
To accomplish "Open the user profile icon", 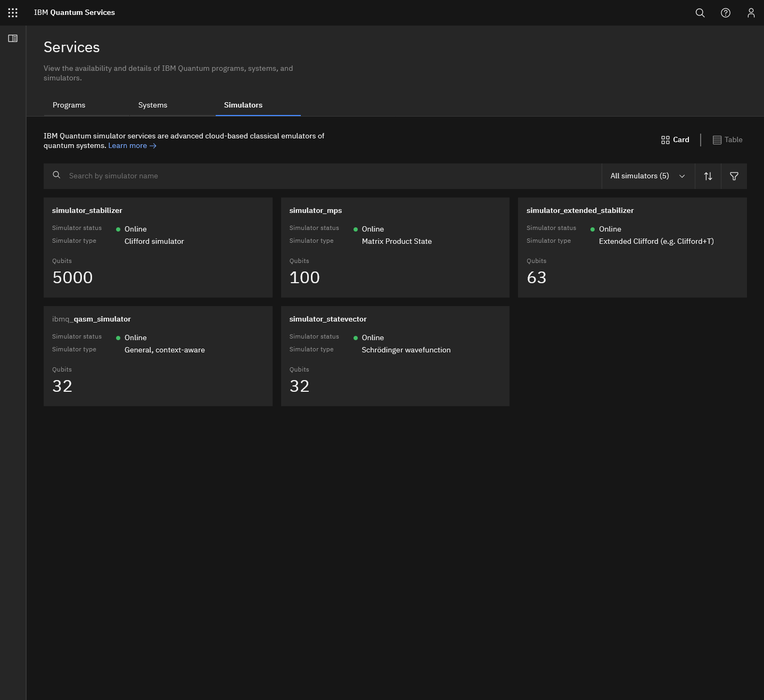I will pos(751,13).
